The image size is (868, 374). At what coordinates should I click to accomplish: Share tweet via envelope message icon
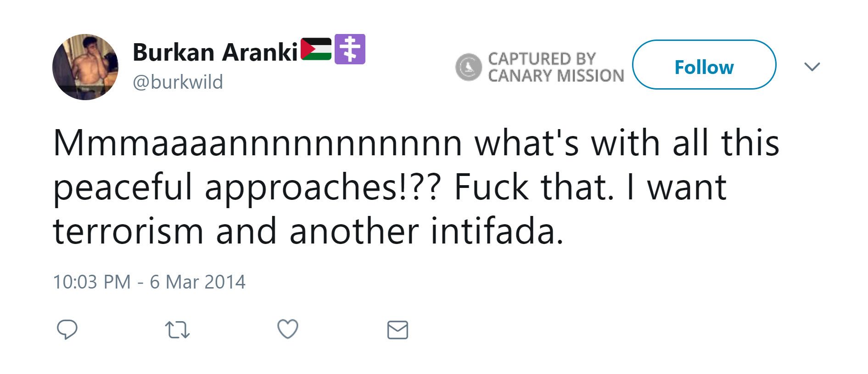tap(398, 330)
